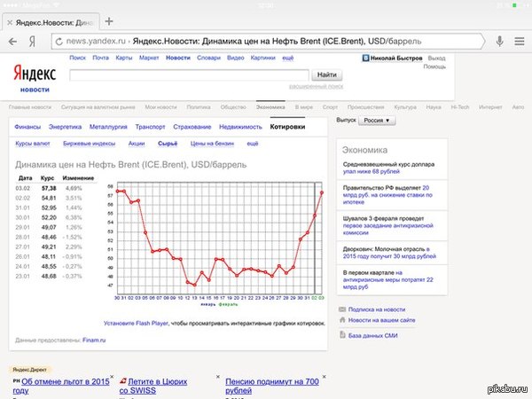
Task: Open Биржевые индексы quotes
Action: 89,144
